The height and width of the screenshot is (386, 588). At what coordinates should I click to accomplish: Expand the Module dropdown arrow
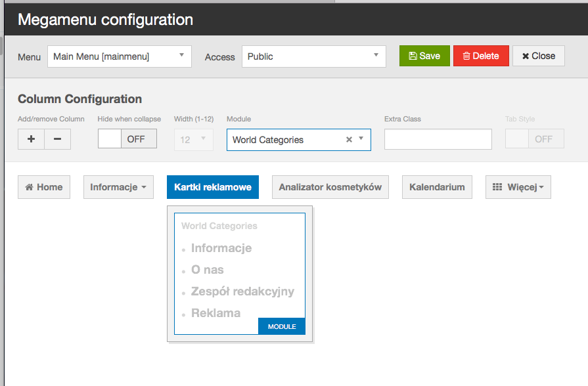361,139
